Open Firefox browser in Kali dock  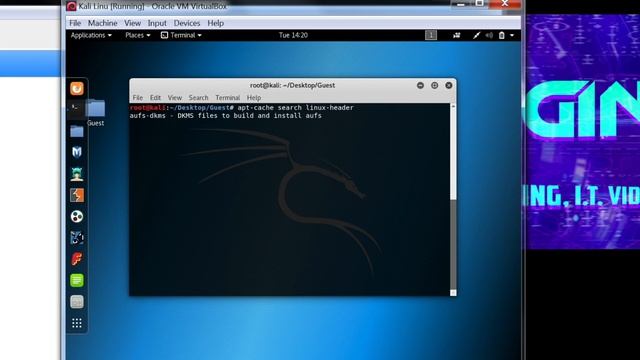(x=77, y=89)
